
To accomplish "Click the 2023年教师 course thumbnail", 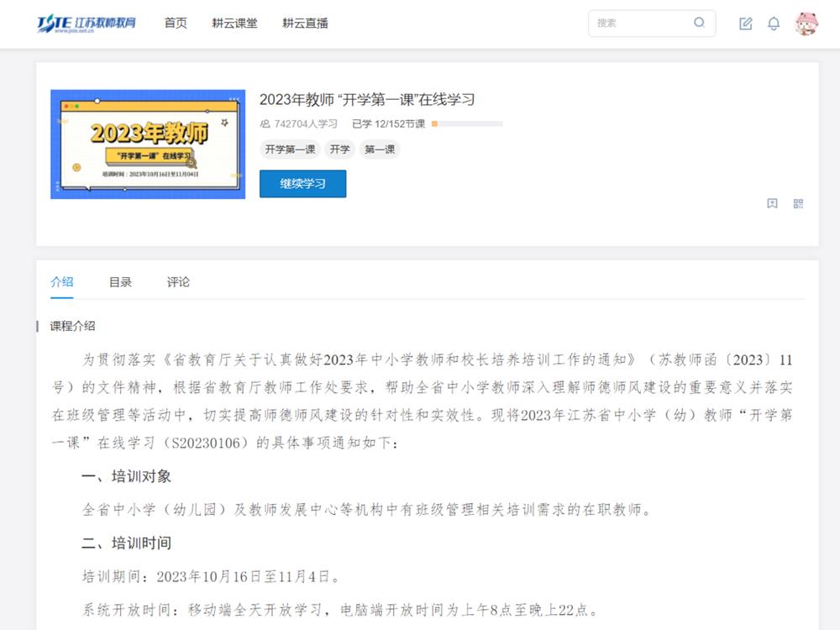I will (148, 144).
